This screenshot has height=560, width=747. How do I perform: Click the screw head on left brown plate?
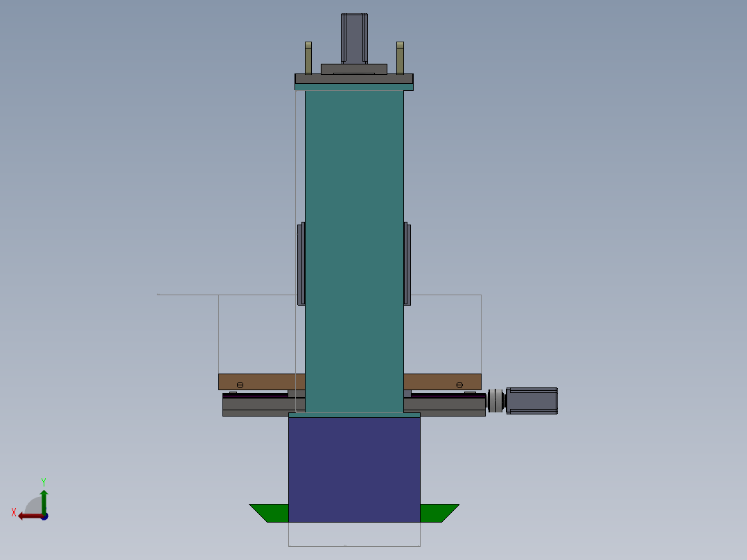[x=240, y=385]
